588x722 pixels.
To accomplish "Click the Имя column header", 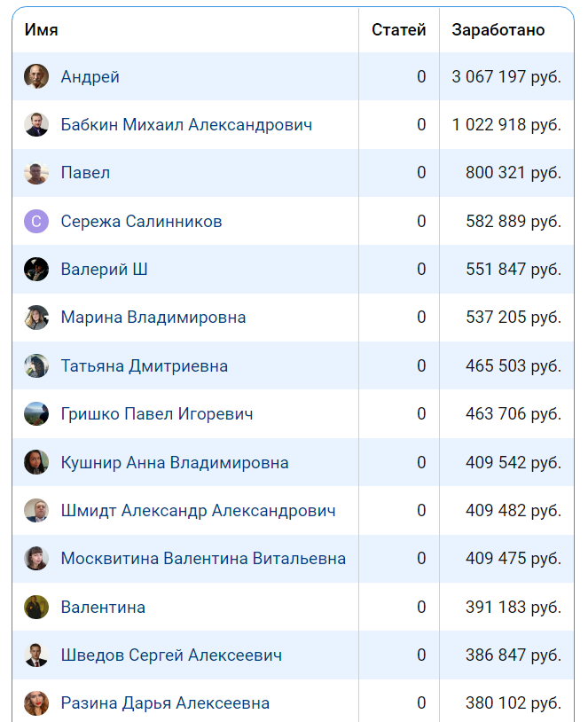I will [x=42, y=30].
